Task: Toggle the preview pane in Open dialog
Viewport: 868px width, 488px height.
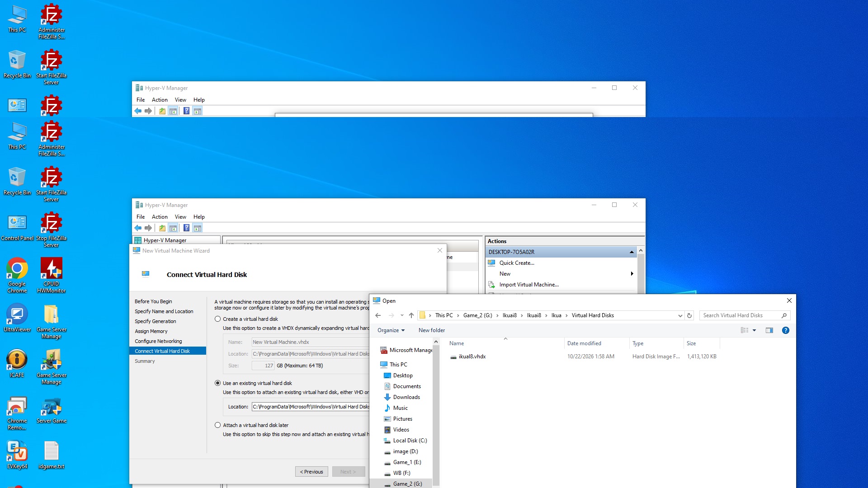Action: (x=769, y=330)
